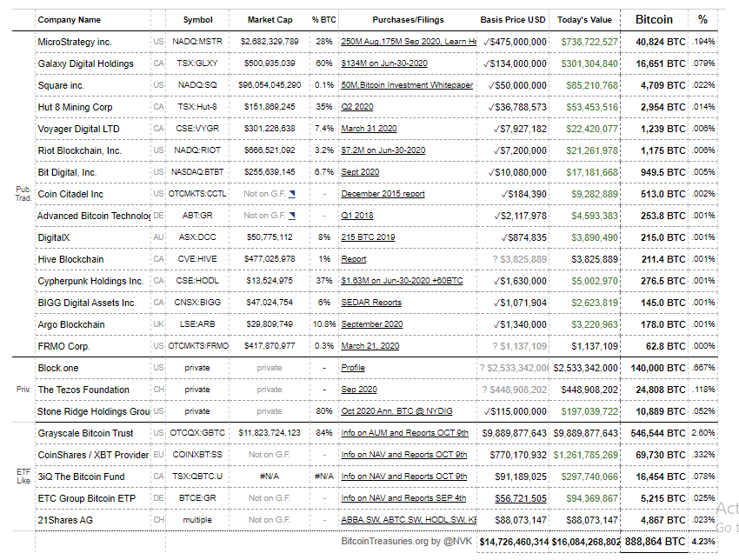Open Riot Blockchain '$7.2M on Jun-30-2020' link
This screenshot has width=739, height=560.
[383, 150]
